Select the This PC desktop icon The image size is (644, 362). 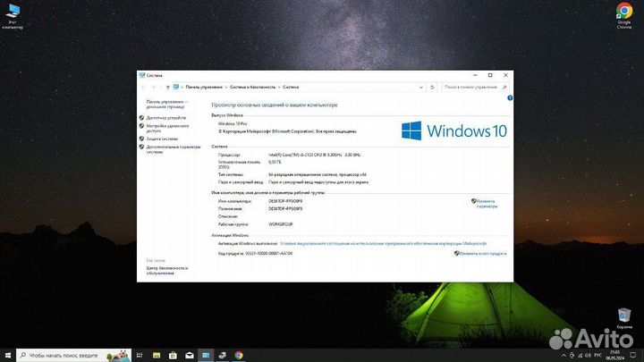[x=13, y=17]
